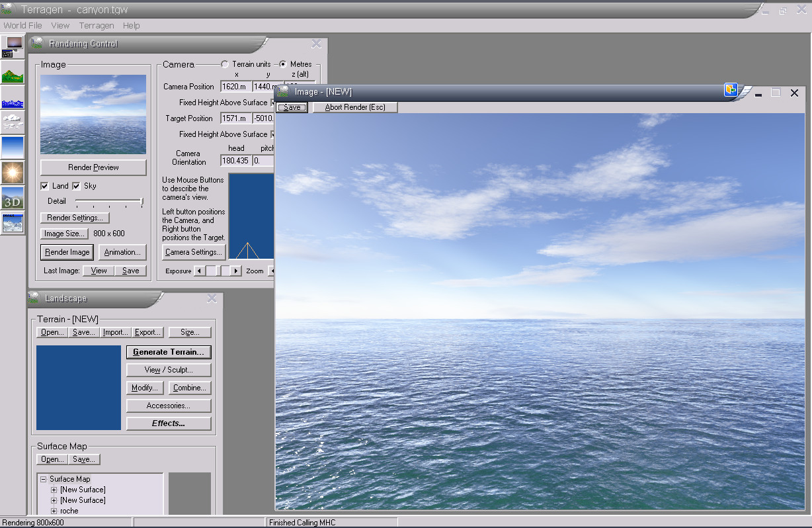
Task: Open the Landscape panel via green hills icon
Action: coord(13,73)
